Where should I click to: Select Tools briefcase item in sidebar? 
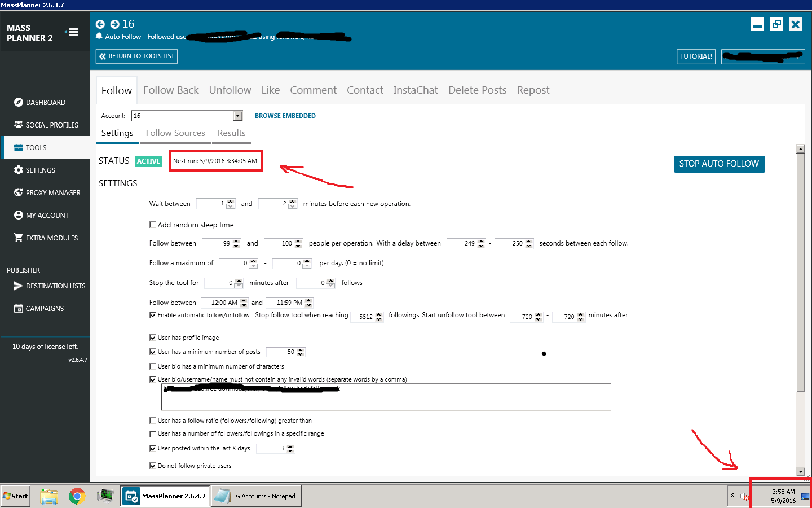pyautogui.click(x=45, y=147)
